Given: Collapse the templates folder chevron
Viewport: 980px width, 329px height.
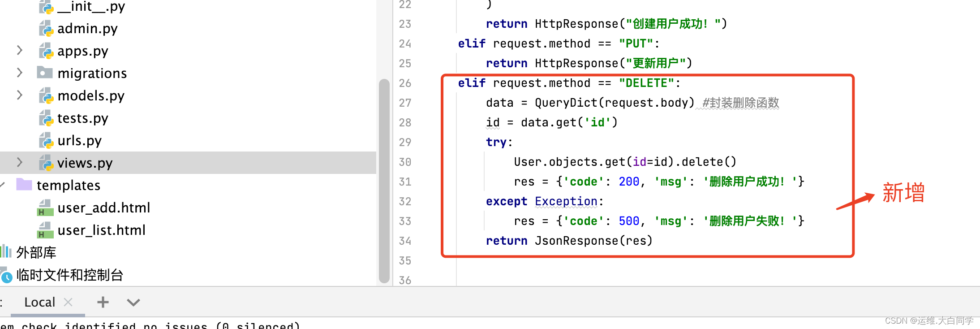Looking at the screenshot, I should [2, 185].
